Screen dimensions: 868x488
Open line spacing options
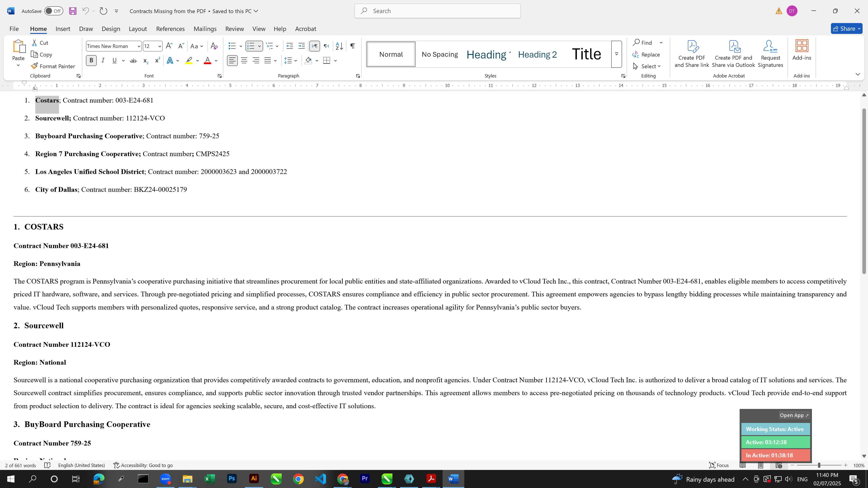point(290,61)
